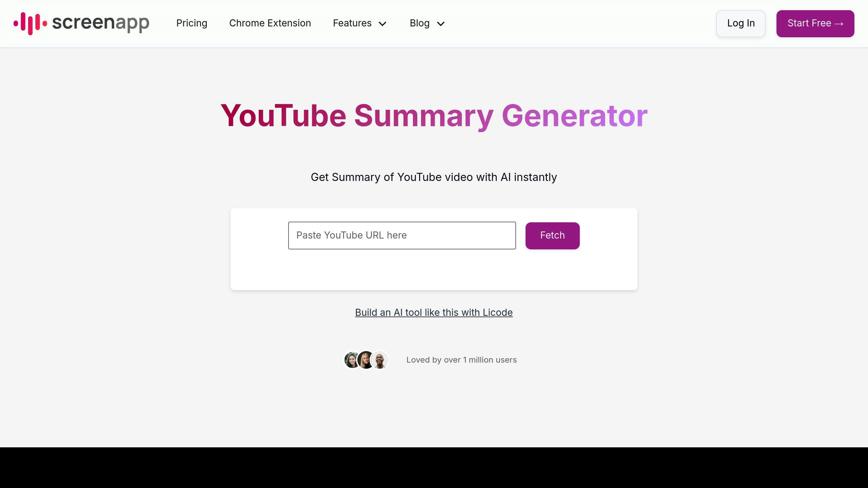Image resolution: width=868 pixels, height=488 pixels.
Task: Click the Log In button
Action: point(741,23)
